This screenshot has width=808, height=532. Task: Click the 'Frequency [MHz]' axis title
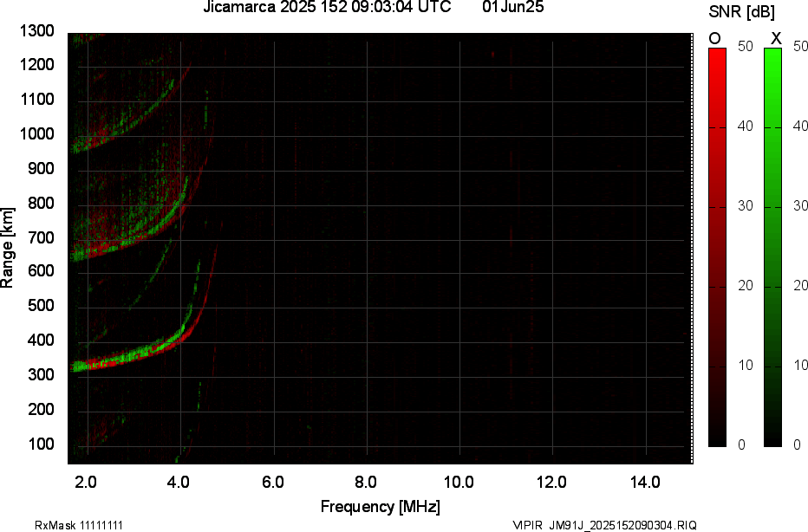[x=381, y=507]
